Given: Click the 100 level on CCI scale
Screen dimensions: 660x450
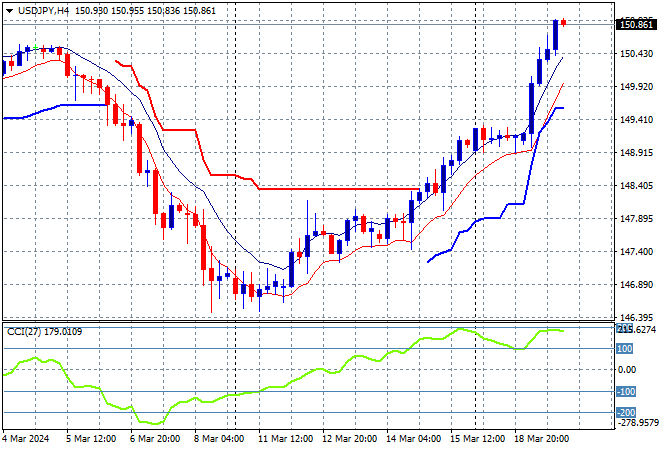Looking at the screenshot, I should pos(624,349).
